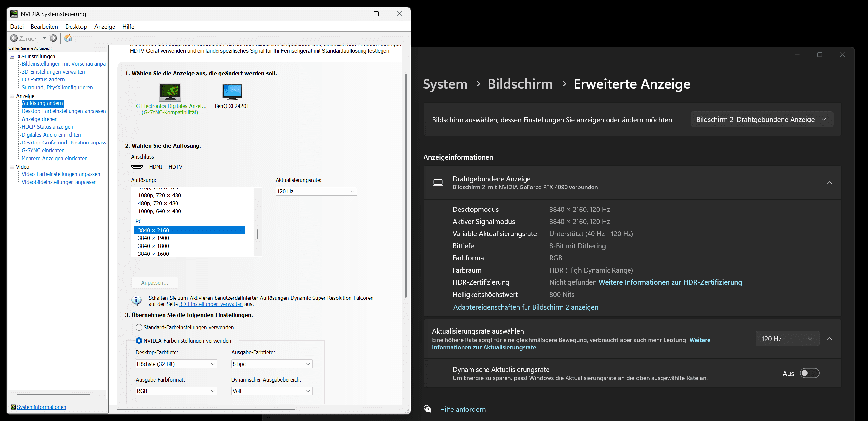The image size is (868, 421).
Task: Select the LG Electronics display icon
Action: pyautogui.click(x=170, y=92)
